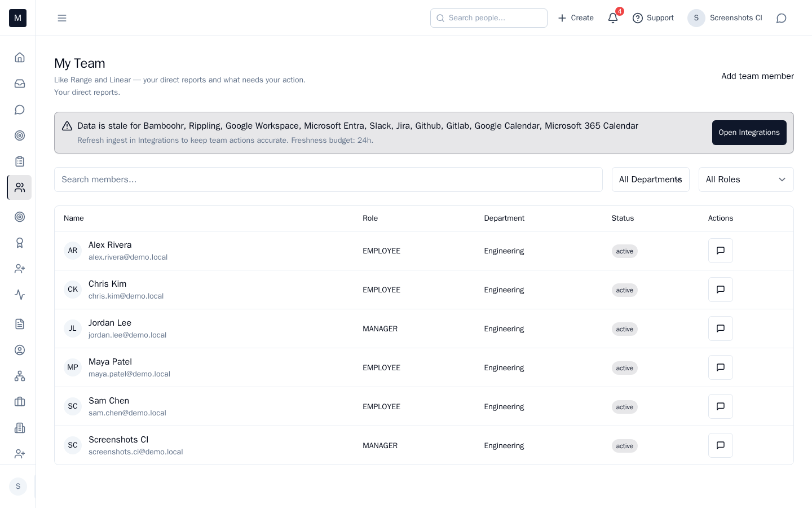Screen dimensions: 812x508
Task: Open the chat bubble icon in top bar
Action: (781, 18)
